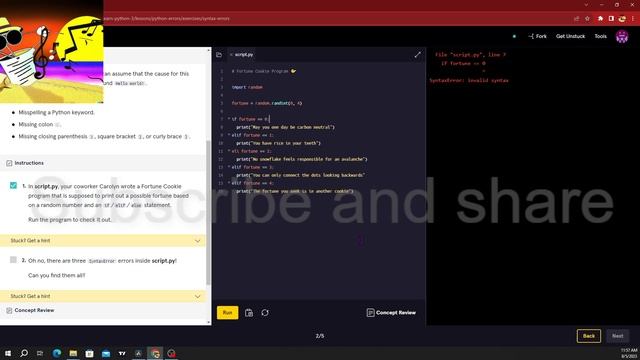Go to previous exercise with Back
Screen dimensions: 640x360
pyautogui.click(x=589, y=336)
